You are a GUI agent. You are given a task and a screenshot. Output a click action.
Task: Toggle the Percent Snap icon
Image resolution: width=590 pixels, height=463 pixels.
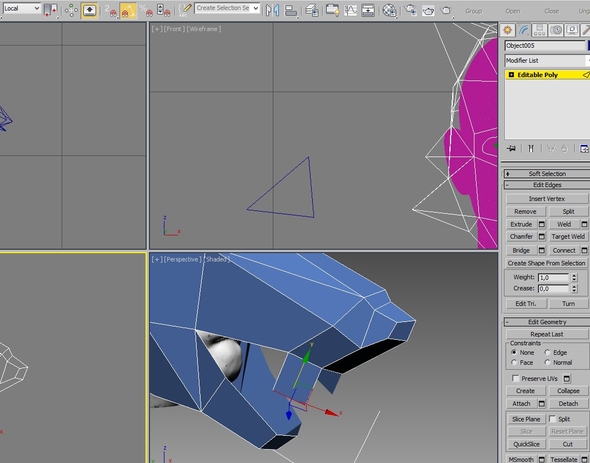(x=146, y=10)
